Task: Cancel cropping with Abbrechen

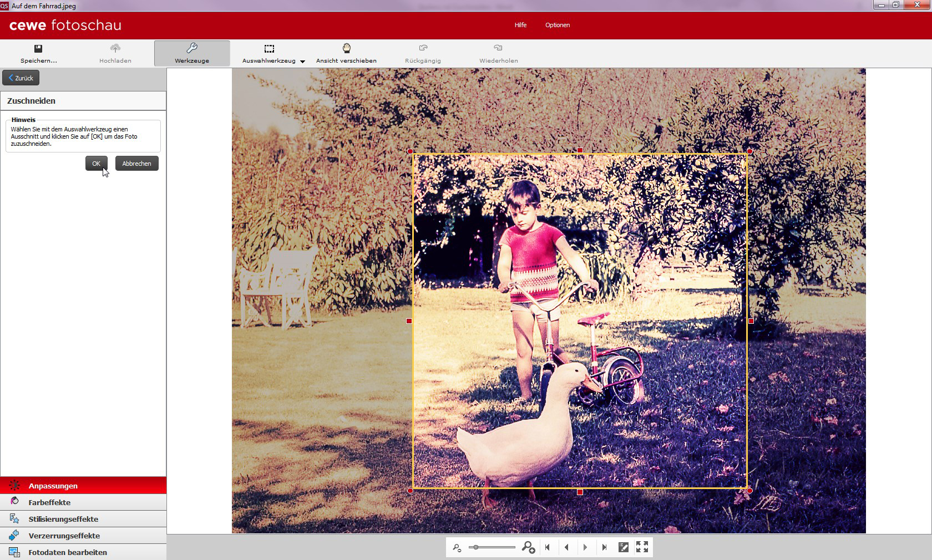Action: (x=136, y=164)
